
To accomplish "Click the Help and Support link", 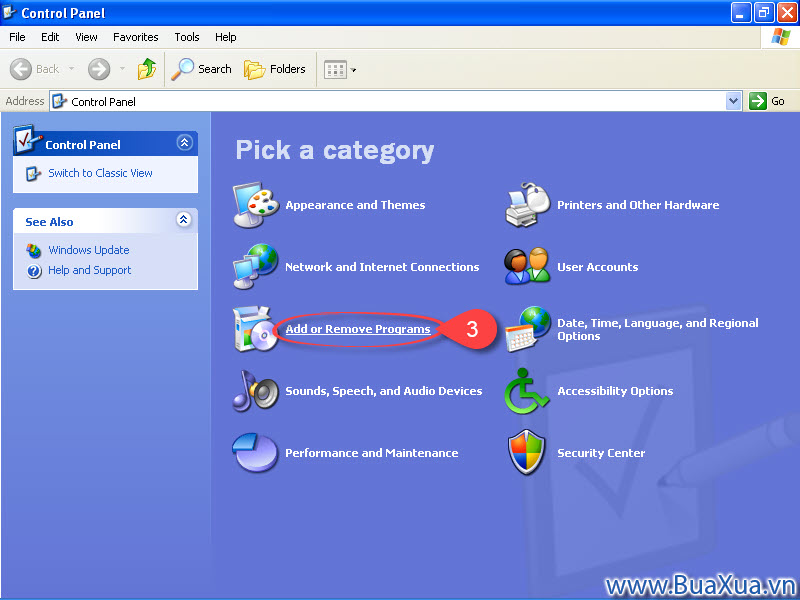I will tap(90, 270).
